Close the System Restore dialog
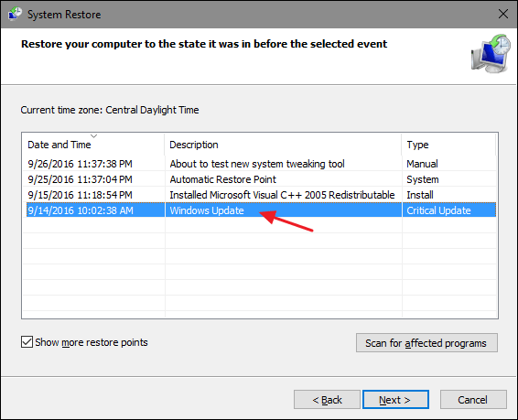Image resolution: width=518 pixels, height=420 pixels. (503, 14)
